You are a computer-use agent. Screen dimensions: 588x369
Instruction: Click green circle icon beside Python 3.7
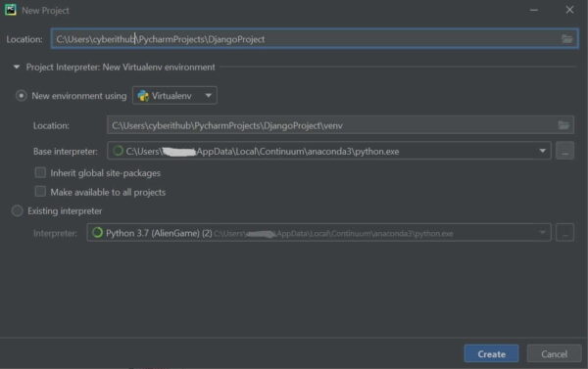point(97,233)
